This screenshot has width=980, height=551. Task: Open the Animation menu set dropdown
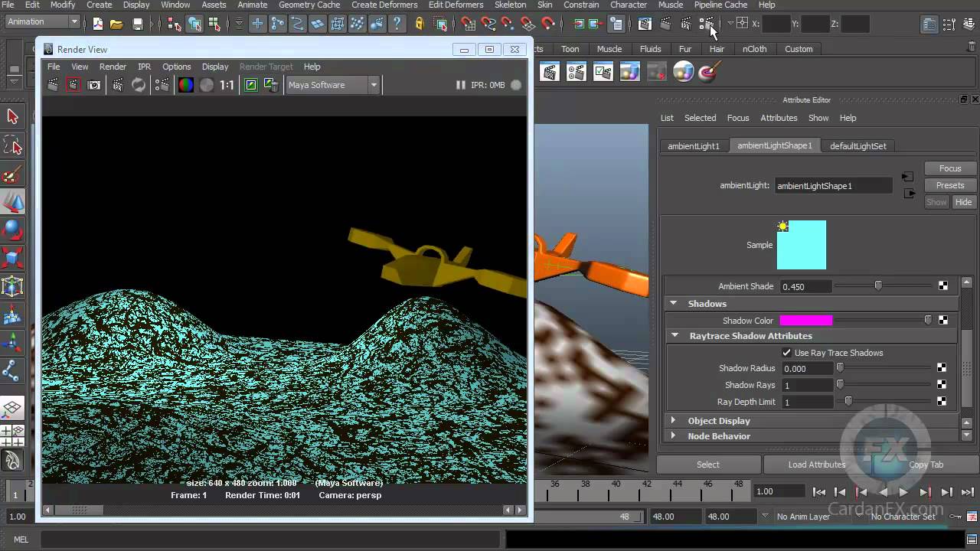tap(42, 21)
